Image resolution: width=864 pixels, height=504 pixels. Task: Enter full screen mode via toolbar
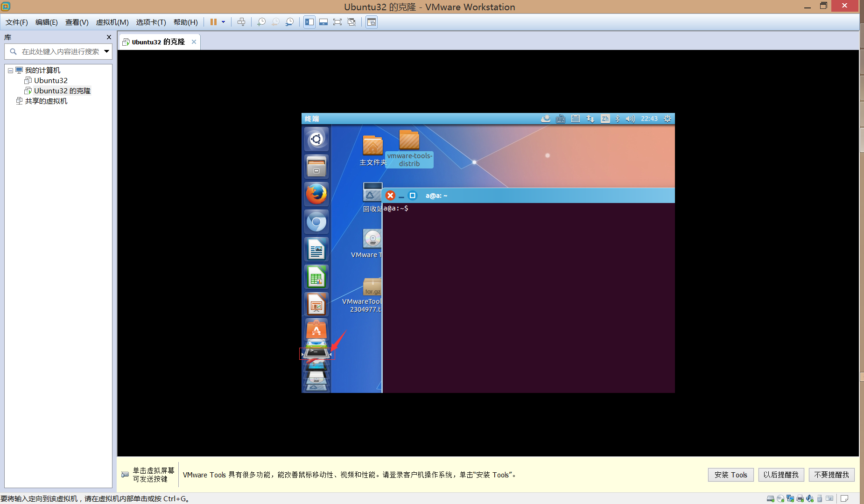(337, 22)
